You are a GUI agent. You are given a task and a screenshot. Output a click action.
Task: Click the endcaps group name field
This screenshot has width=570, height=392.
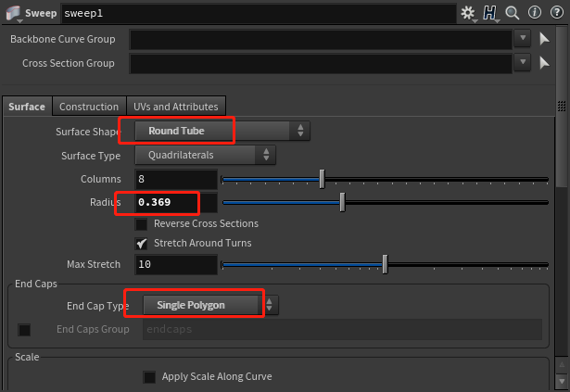tap(342, 330)
